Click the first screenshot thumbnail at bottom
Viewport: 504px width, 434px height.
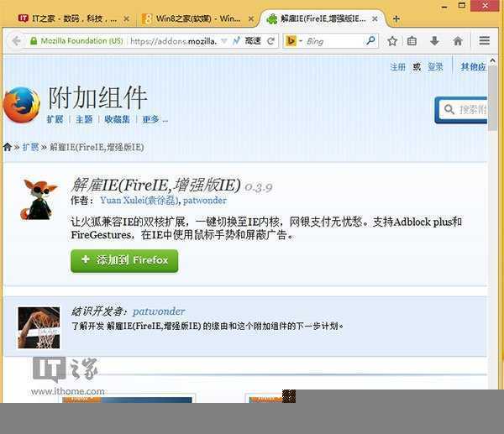129,399
